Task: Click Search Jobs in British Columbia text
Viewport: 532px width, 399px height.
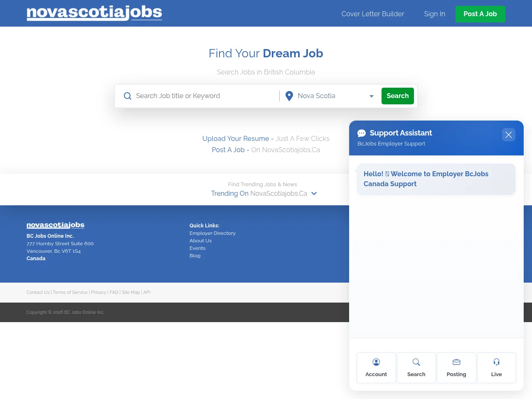Action: coord(266,72)
